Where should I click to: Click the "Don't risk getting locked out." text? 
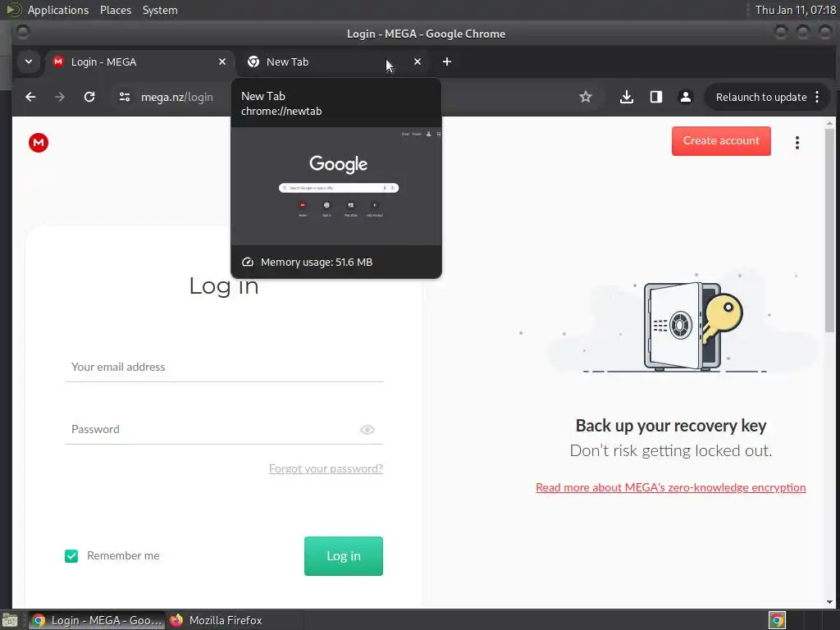tap(671, 450)
